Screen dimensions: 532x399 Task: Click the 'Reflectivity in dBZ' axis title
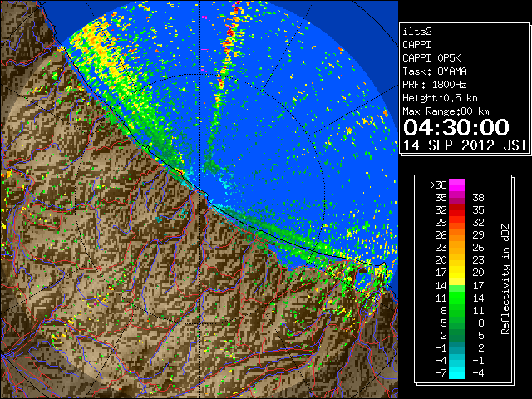[505, 279]
